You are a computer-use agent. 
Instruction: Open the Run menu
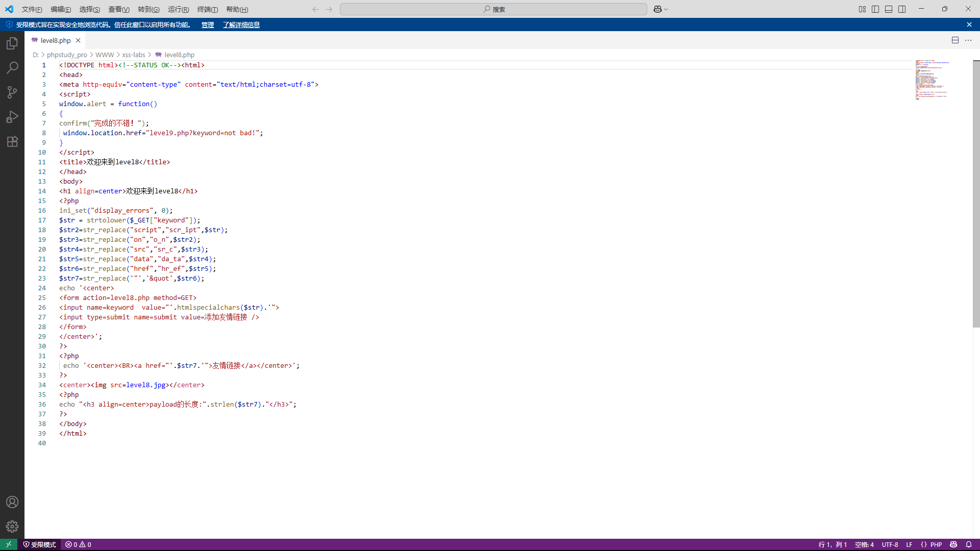(x=178, y=9)
